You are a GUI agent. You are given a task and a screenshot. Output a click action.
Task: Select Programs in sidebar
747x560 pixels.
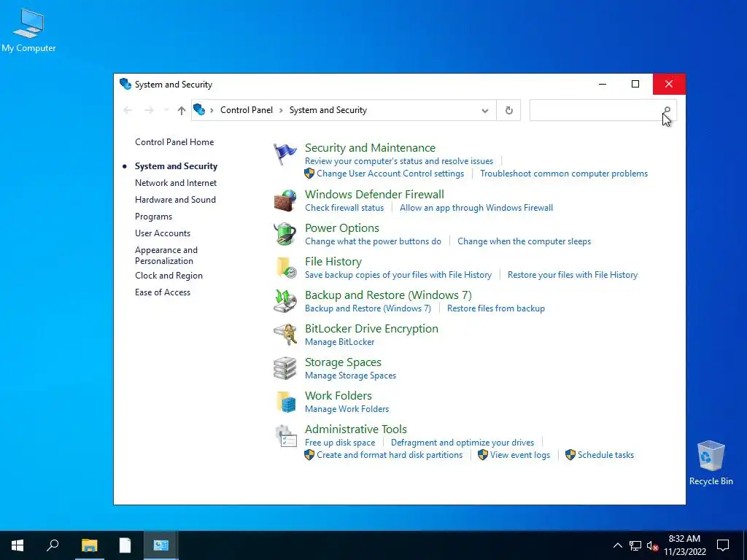(153, 217)
